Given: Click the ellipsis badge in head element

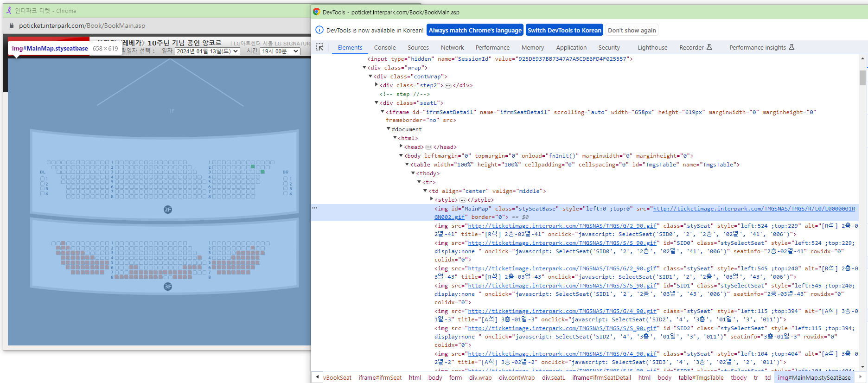Looking at the screenshot, I should [x=428, y=147].
